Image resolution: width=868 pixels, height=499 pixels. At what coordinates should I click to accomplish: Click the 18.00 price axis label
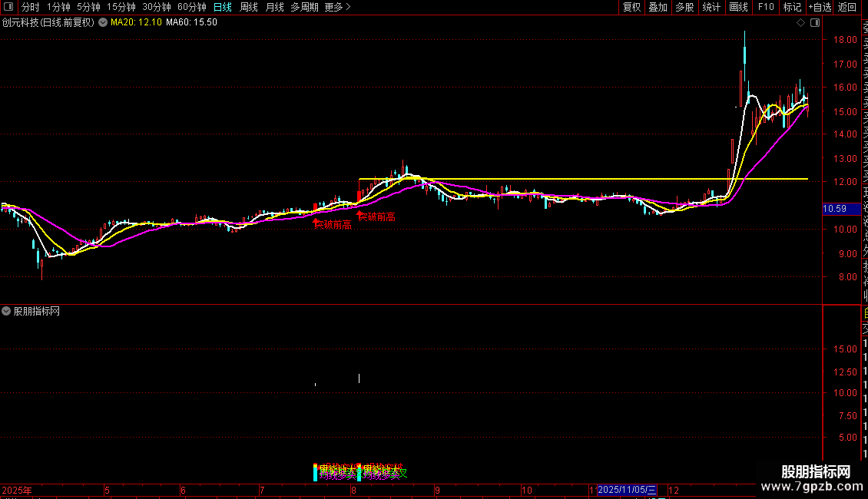pos(845,40)
